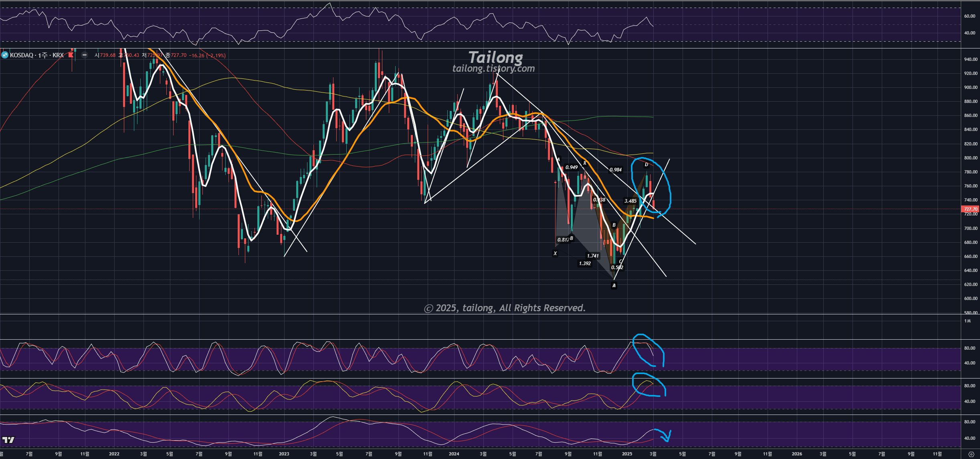Viewport: 980px width, 459px height.
Task: Click the 2025 label on the time axis
Action: click(627, 454)
